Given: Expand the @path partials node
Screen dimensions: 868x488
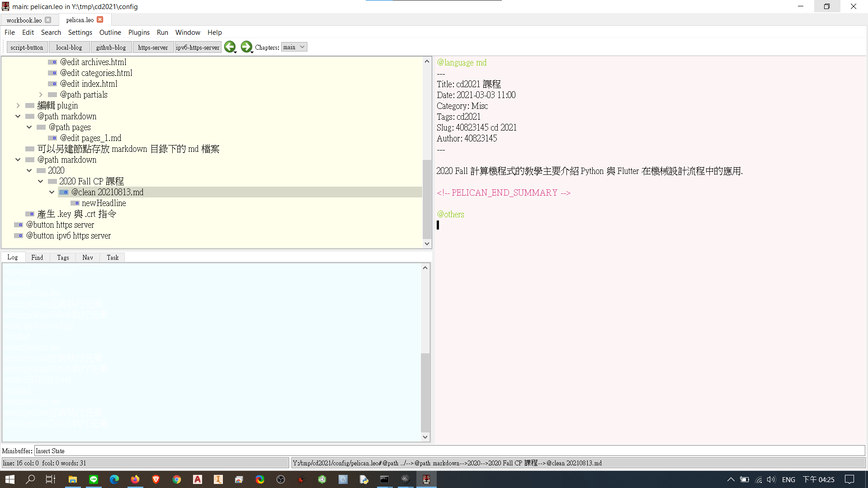Looking at the screenshot, I should [41, 95].
